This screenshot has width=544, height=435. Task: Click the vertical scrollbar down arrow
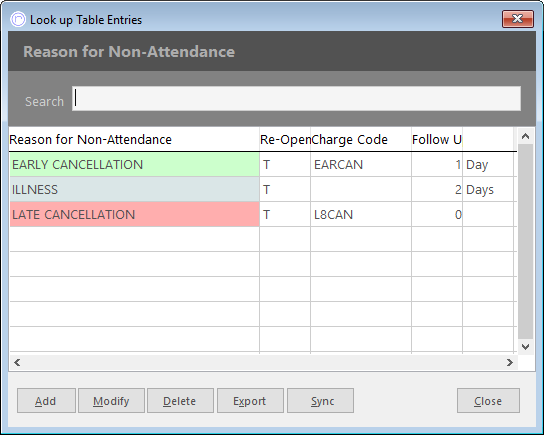[525, 347]
